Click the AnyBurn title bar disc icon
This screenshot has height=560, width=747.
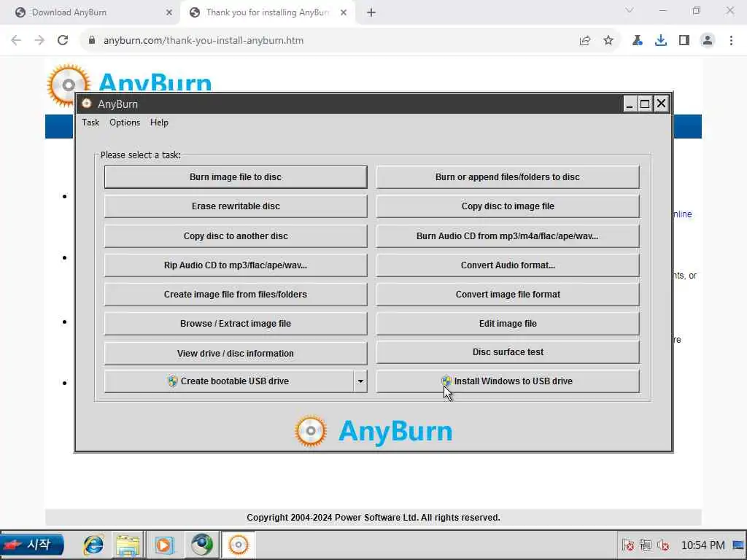86,104
